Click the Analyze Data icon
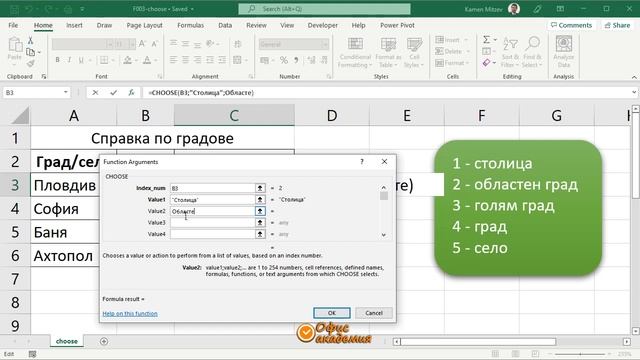This screenshot has height=360, width=640. tap(564, 44)
